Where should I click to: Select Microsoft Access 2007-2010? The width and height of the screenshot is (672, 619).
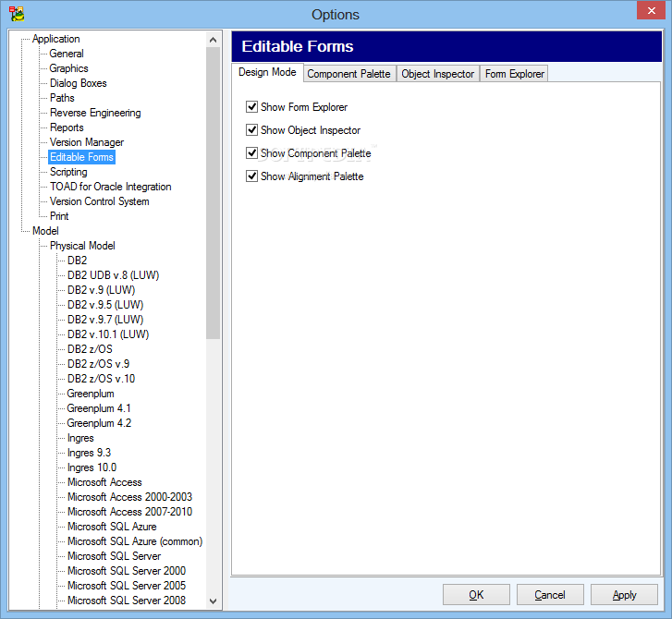click(x=129, y=512)
